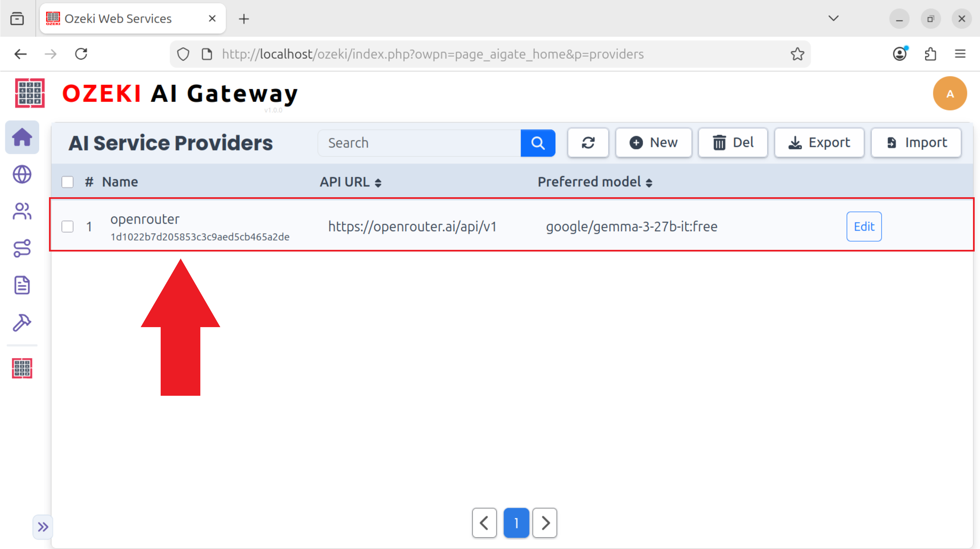Viewport: 980px width, 549px height.
Task: Switch to the Ozeki Web Services tab
Action: 118,18
